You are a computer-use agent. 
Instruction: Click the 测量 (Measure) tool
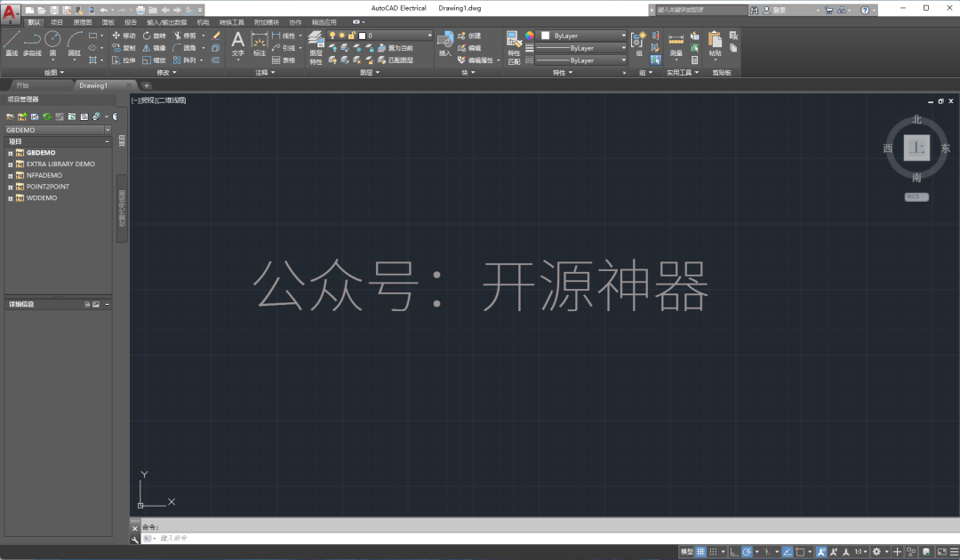pyautogui.click(x=676, y=45)
